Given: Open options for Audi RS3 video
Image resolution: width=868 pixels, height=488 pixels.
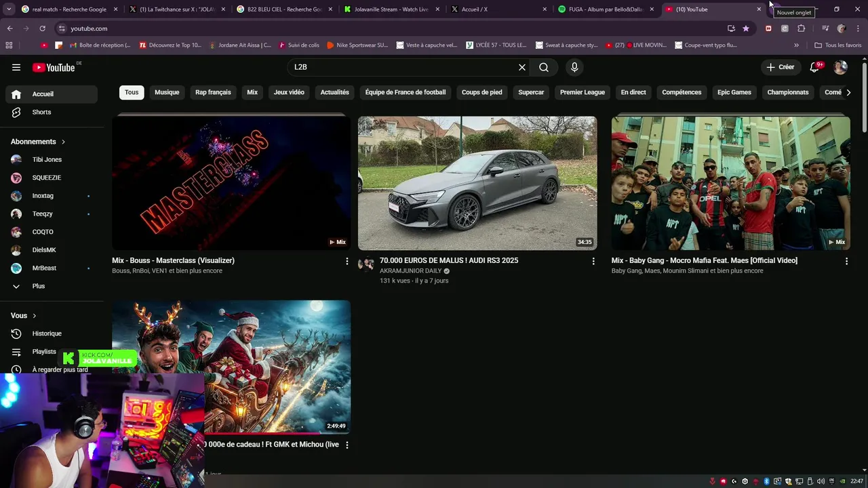Looking at the screenshot, I should (593, 261).
